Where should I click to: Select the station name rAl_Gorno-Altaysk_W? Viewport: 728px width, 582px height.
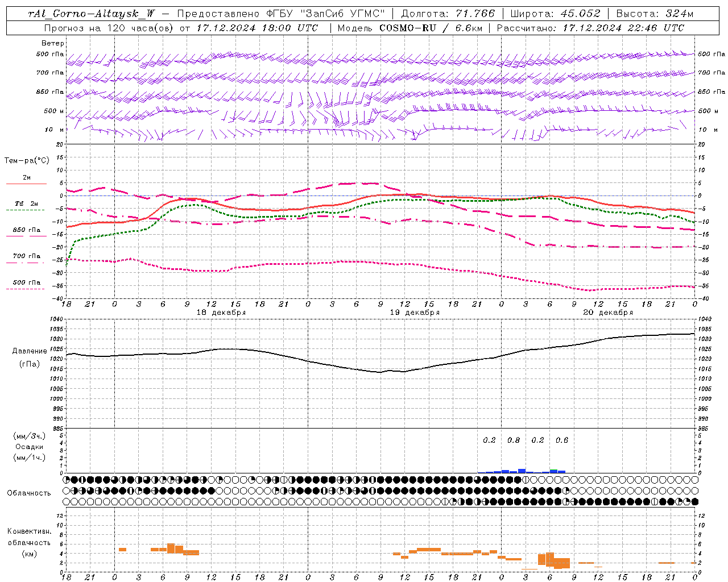click(92, 14)
